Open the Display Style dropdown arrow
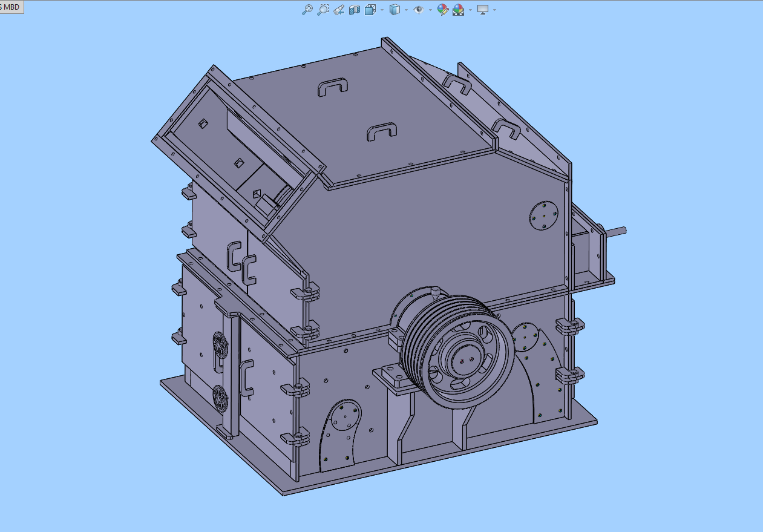763x532 pixels. (406, 10)
